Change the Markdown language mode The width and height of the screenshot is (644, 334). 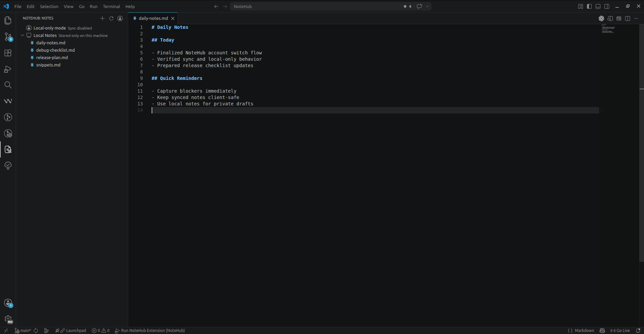click(x=584, y=331)
